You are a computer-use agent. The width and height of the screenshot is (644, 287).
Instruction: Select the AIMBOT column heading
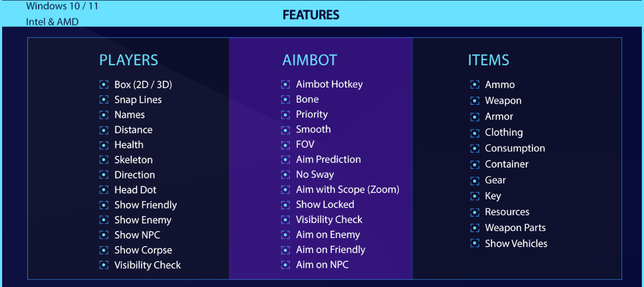310,60
